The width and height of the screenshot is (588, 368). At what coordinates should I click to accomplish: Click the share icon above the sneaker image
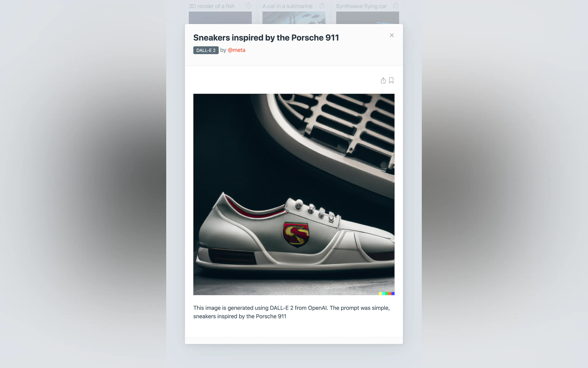tap(383, 80)
